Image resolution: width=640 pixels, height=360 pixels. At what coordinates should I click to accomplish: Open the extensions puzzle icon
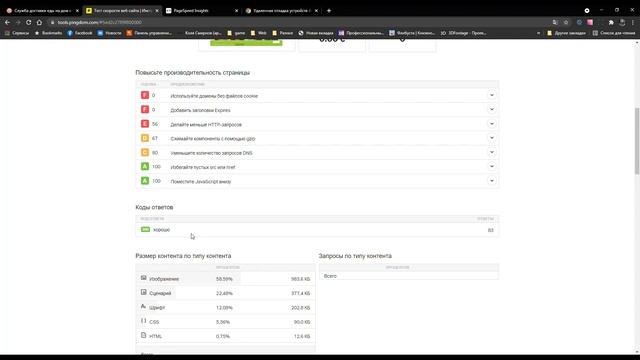click(611, 22)
